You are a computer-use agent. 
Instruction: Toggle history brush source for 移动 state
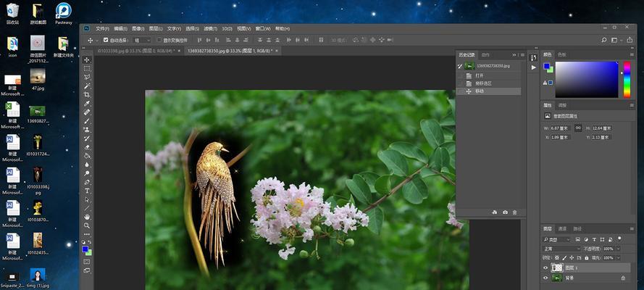pos(461,91)
